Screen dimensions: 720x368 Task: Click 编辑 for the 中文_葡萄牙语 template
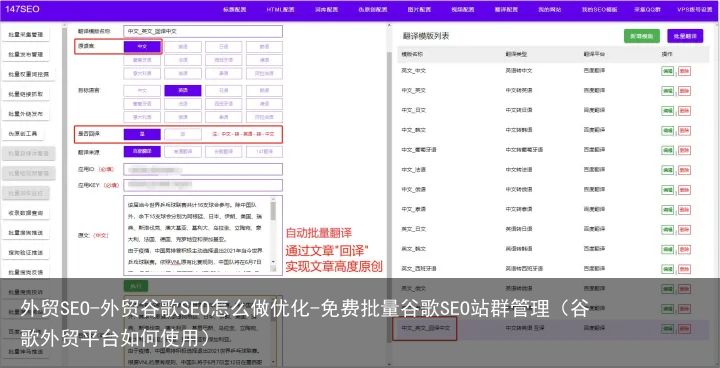pos(668,150)
